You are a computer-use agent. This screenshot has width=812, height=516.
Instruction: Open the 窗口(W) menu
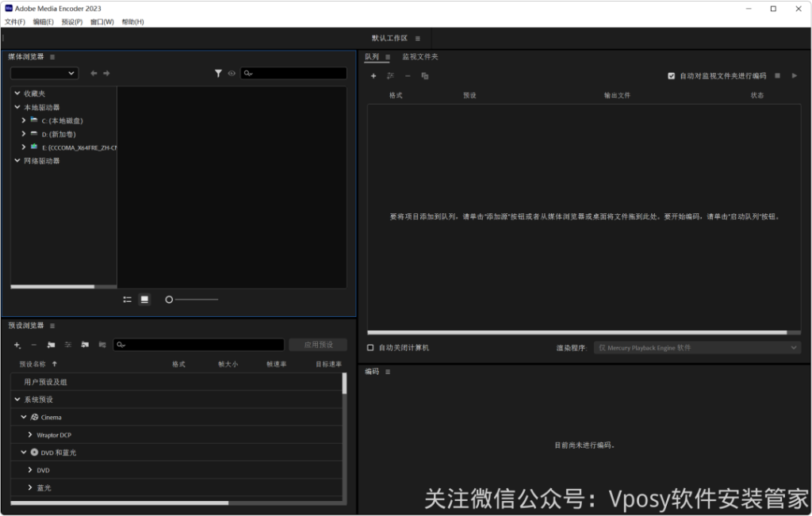[102, 21]
